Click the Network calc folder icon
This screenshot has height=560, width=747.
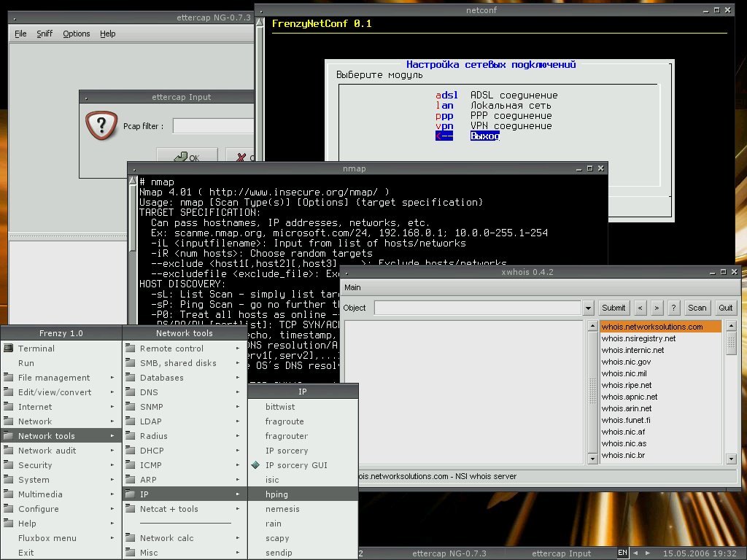[130, 537]
